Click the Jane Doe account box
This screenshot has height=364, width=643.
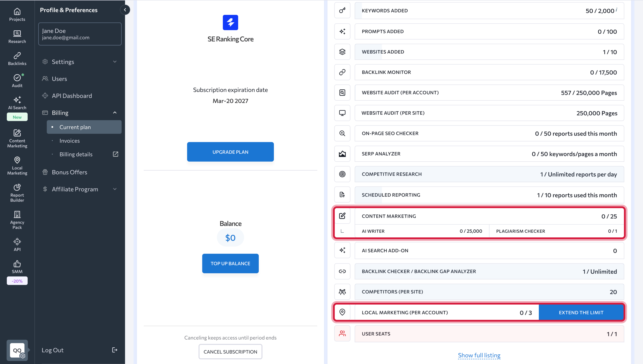pos(80,34)
